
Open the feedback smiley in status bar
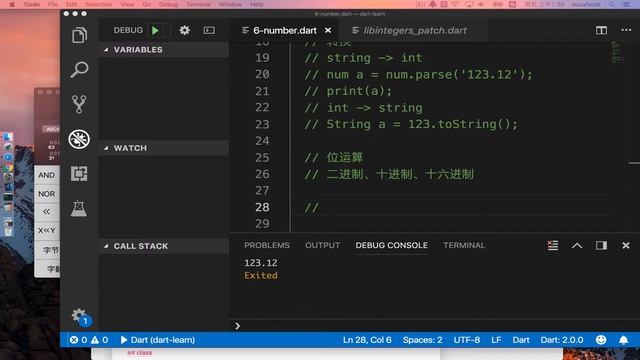coord(601,340)
